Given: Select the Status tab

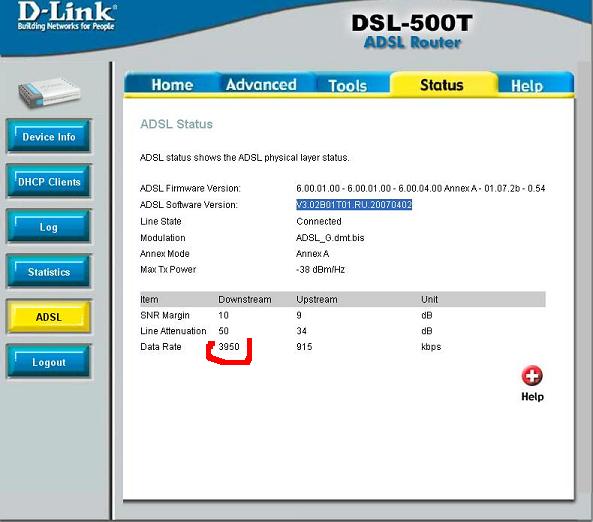Looking at the screenshot, I should click(442, 84).
